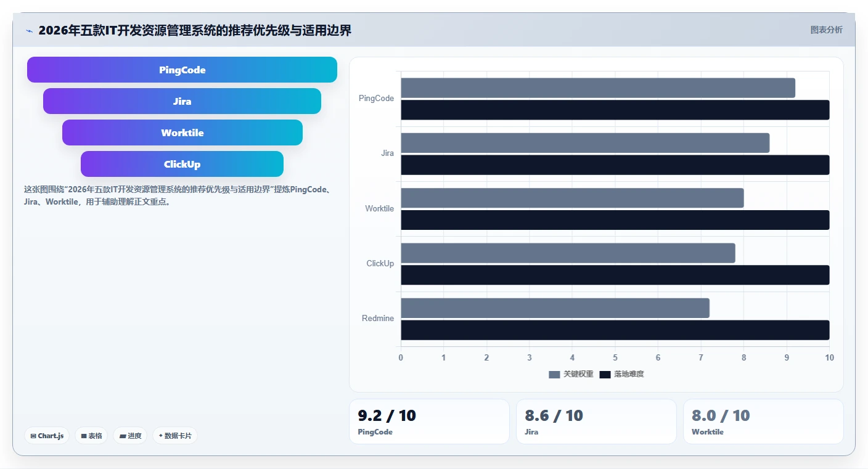Click the PingCode y-axis label
The image size is (868, 469).
click(x=376, y=99)
